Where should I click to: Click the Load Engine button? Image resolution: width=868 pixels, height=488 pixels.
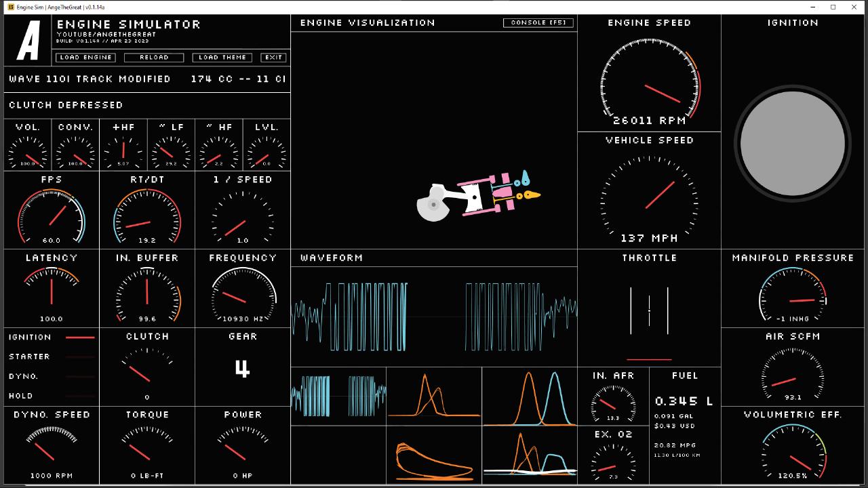pos(85,58)
